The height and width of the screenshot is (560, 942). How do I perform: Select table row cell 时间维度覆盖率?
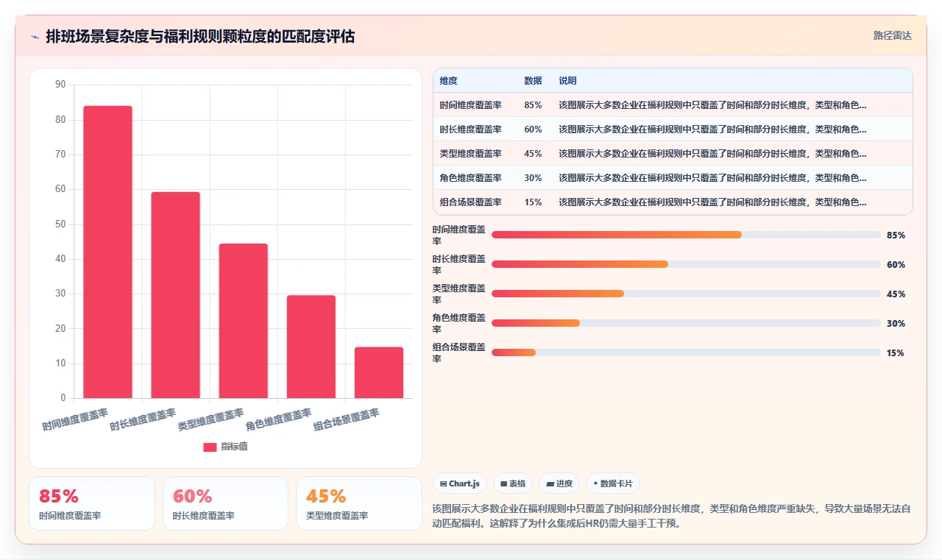[x=470, y=104]
